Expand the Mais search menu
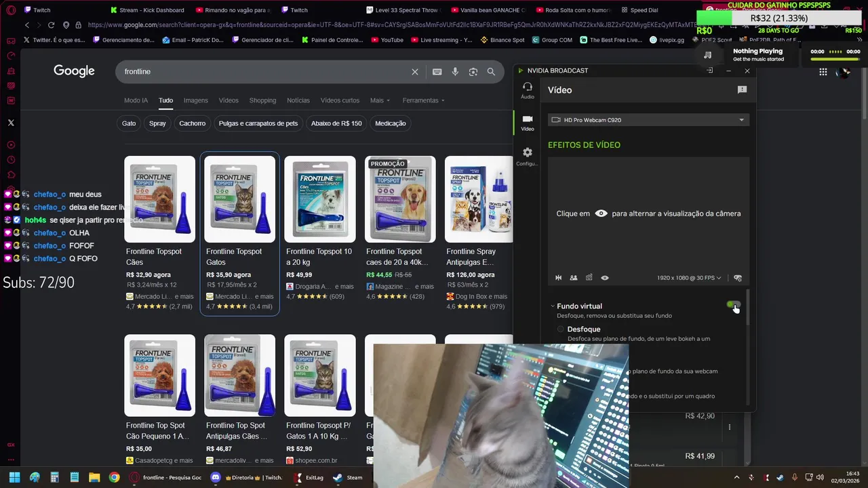868x488 pixels. tap(380, 100)
